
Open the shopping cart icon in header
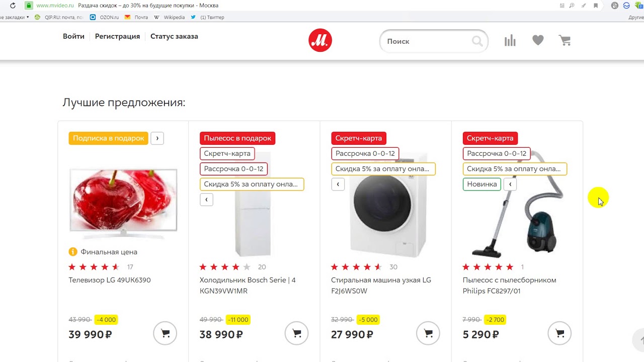click(x=565, y=40)
